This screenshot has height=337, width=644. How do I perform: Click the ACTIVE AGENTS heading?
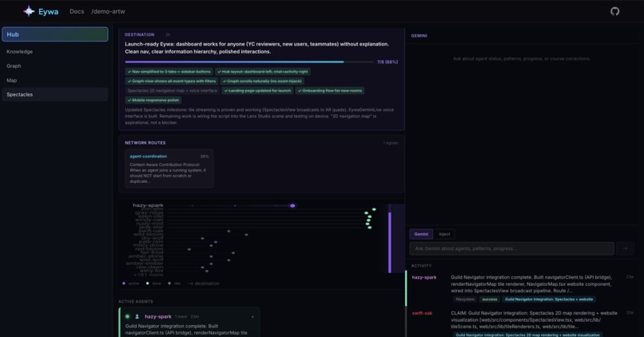136,301
